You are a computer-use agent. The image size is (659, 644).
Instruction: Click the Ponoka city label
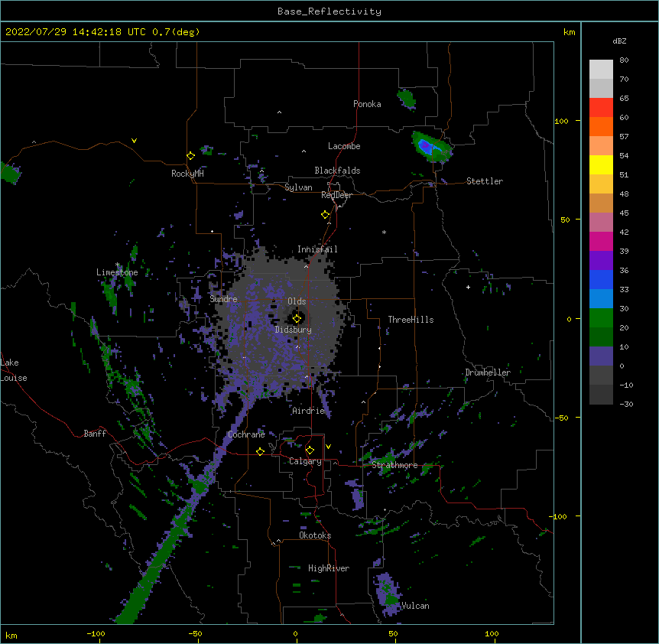367,104
